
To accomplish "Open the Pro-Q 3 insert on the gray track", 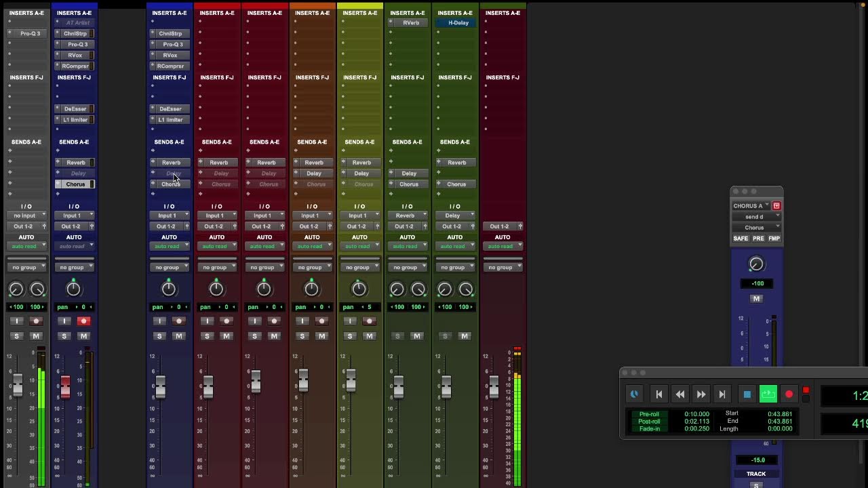I will (x=30, y=33).
